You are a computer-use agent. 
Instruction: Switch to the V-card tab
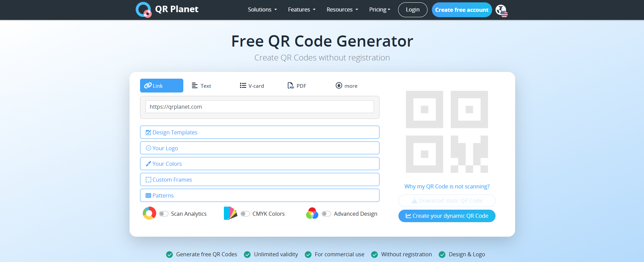pyautogui.click(x=252, y=86)
